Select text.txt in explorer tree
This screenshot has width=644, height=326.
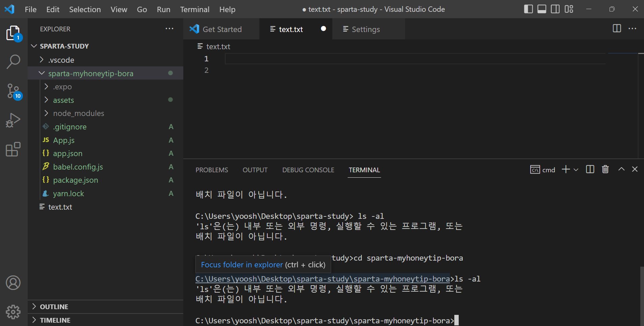click(105, 207)
